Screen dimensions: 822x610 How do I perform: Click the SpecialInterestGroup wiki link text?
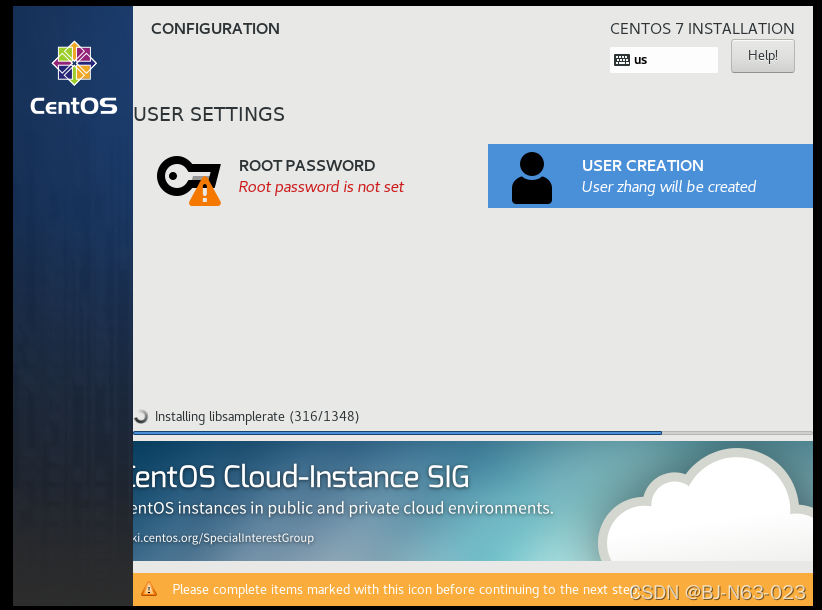pos(224,538)
